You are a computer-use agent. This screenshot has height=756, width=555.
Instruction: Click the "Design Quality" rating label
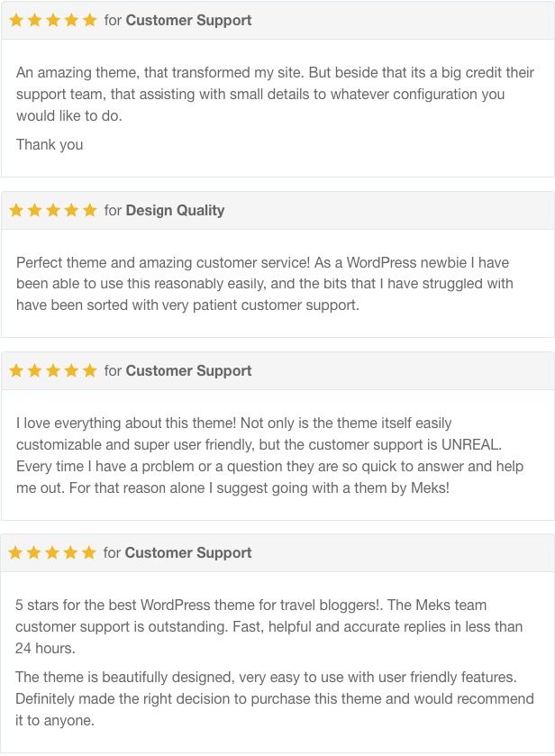(175, 210)
